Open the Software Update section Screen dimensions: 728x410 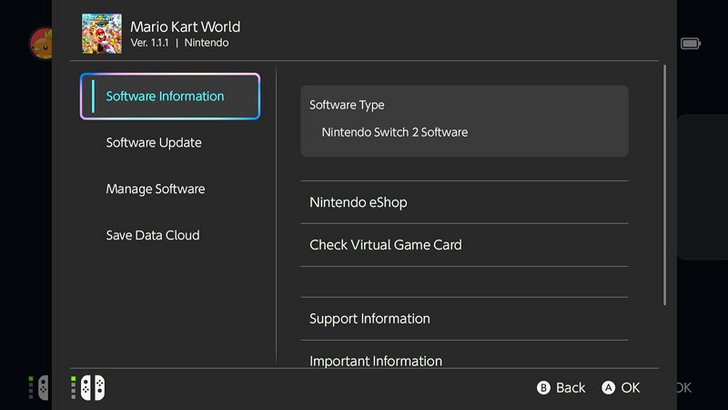[154, 143]
